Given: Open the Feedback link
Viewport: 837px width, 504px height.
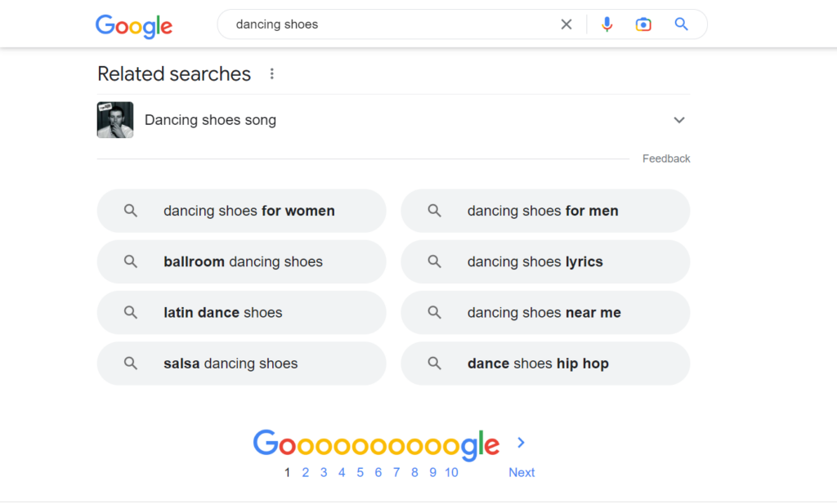Looking at the screenshot, I should (665, 158).
